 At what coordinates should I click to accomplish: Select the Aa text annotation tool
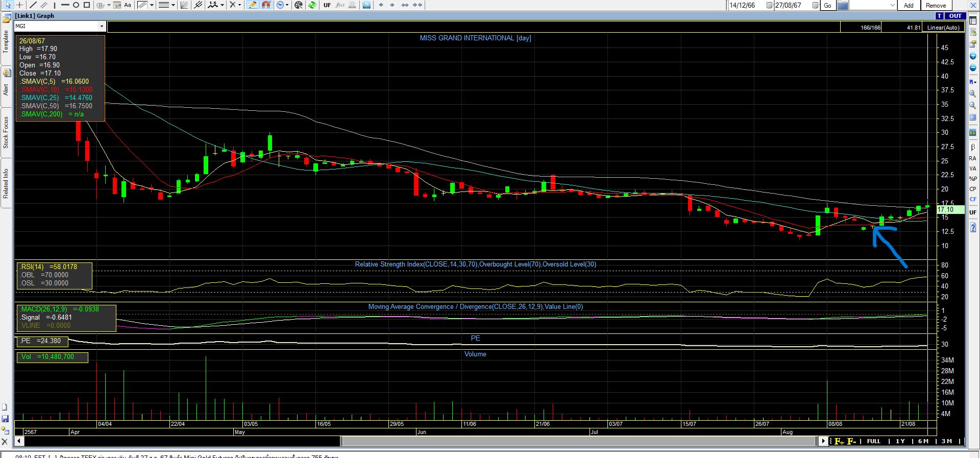128,5
